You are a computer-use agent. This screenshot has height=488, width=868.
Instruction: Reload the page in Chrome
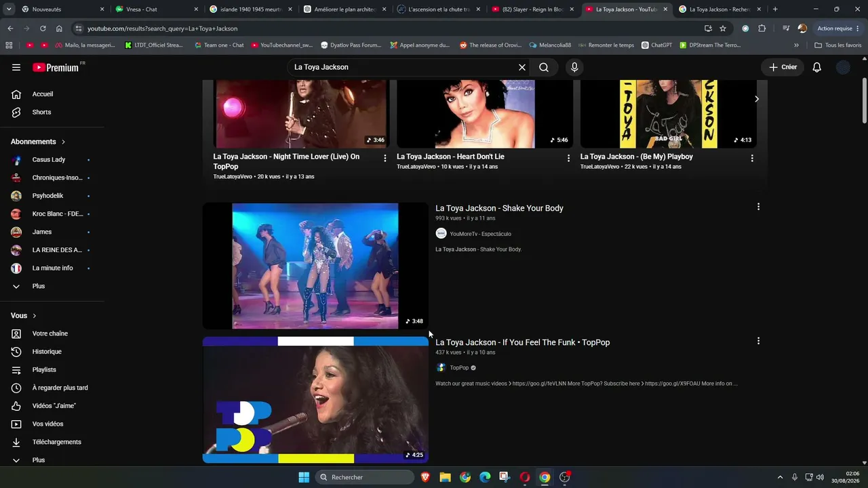click(x=43, y=28)
